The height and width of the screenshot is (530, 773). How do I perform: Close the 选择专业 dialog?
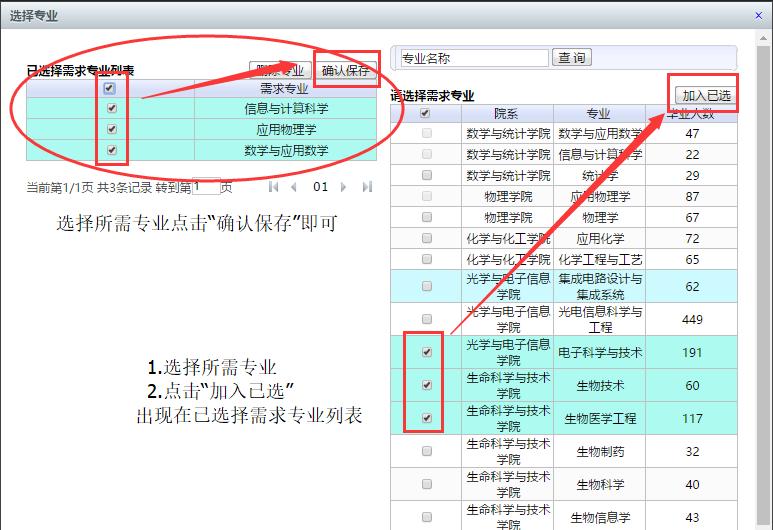click(758, 16)
